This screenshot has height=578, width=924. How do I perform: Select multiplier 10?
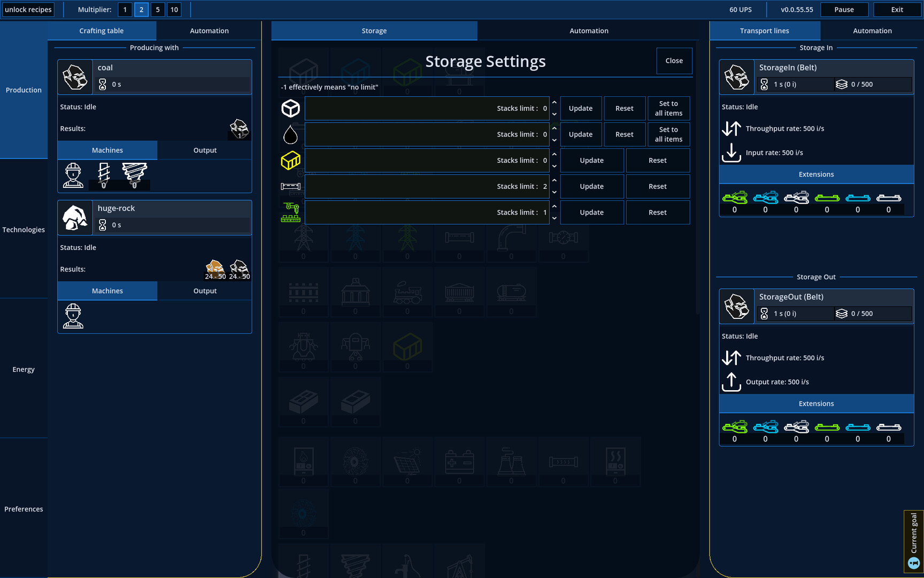point(174,9)
